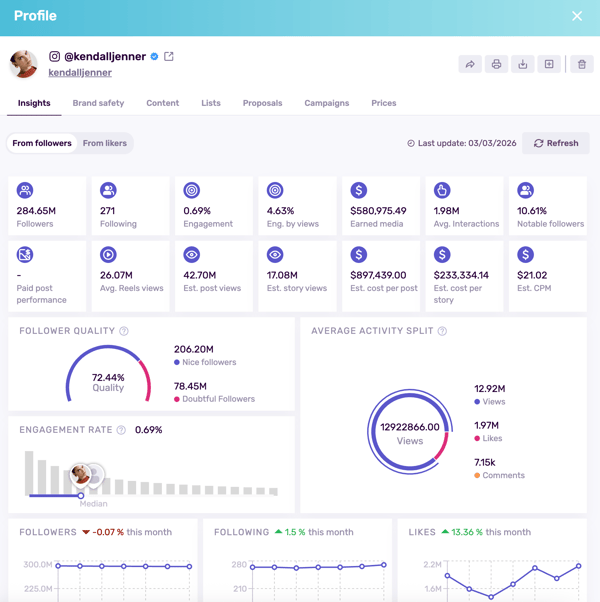Close the Profile panel
The width and height of the screenshot is (600, 602).
tap(577, 16)
